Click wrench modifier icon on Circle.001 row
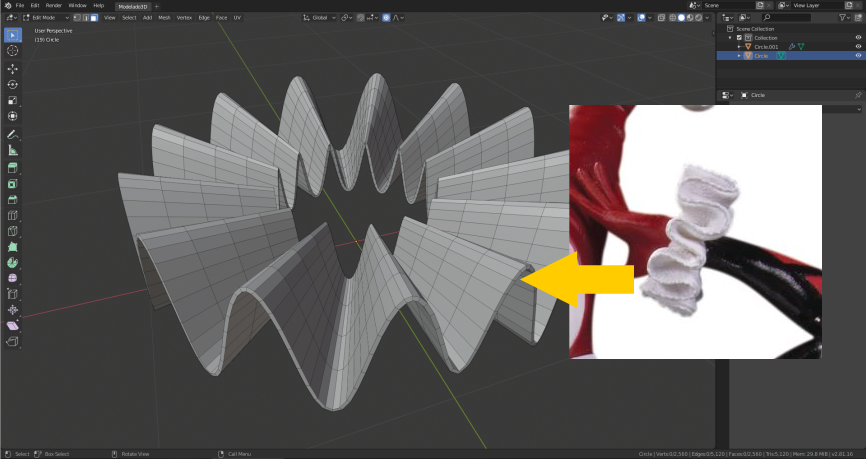This screenshot has width=866, height=459. 791,47
